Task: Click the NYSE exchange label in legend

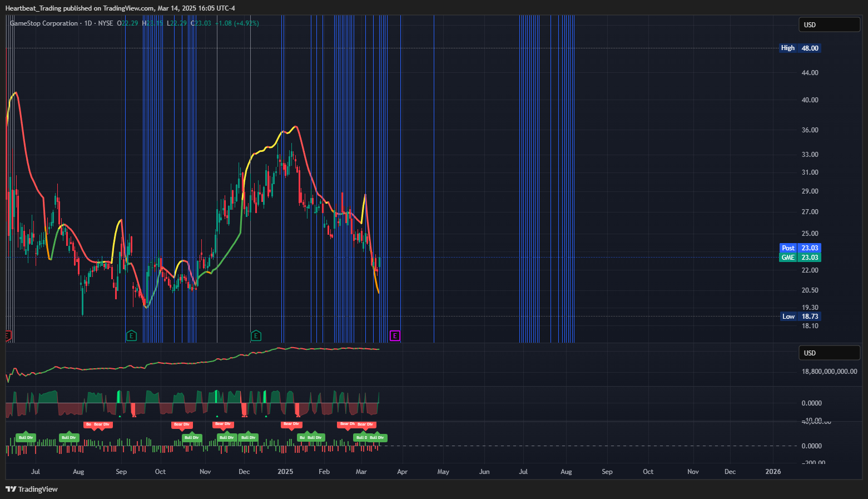Action: point(106,23)
